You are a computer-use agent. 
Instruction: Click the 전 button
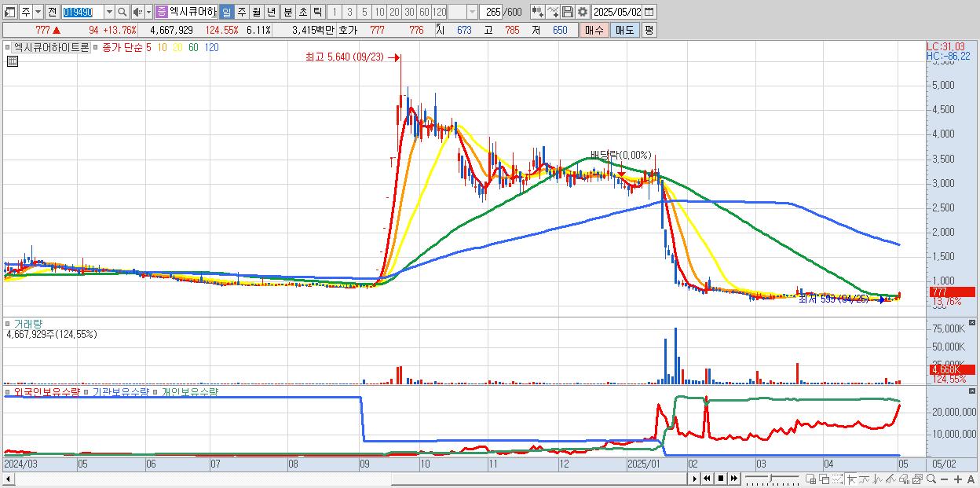(52, 12)
